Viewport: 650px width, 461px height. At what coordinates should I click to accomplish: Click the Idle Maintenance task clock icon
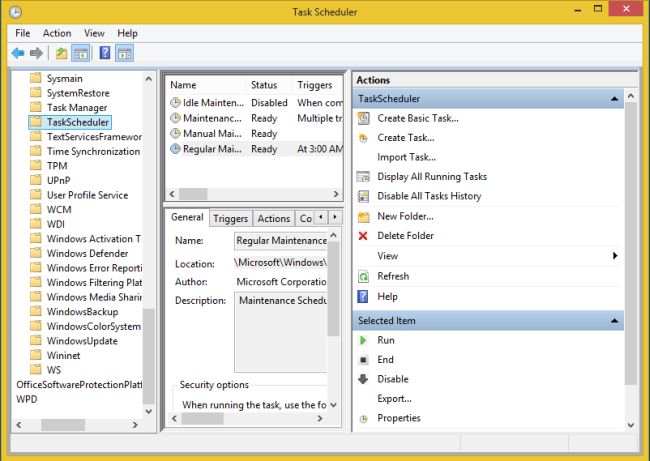point(176,102)
